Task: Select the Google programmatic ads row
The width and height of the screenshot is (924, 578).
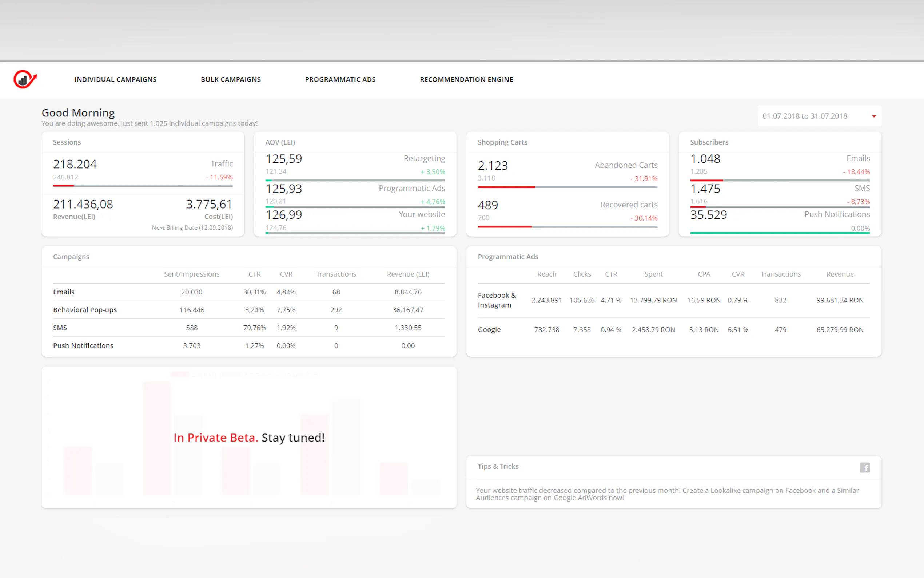Action: 489,329
